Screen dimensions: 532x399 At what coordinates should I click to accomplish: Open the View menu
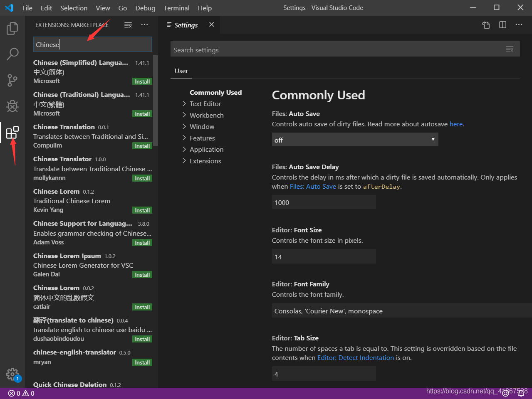pyautogui.click(x=103, y=8)
